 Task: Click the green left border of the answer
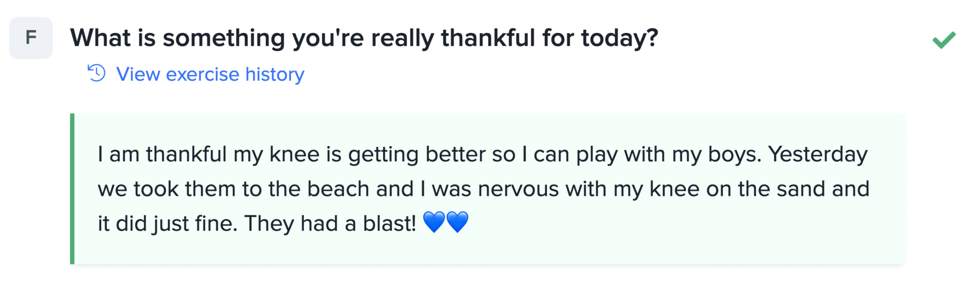[x=72, y=188]
